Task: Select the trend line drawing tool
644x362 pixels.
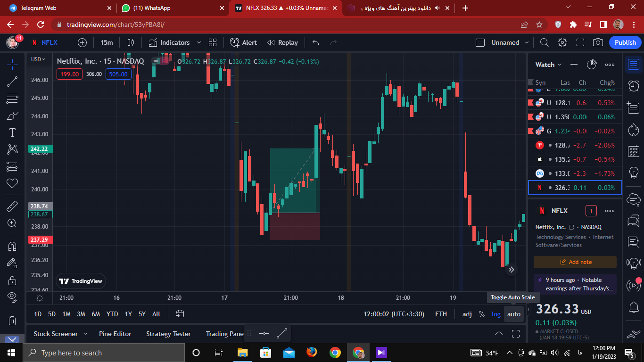Action: pyautogui.click(x=13, y=82)
